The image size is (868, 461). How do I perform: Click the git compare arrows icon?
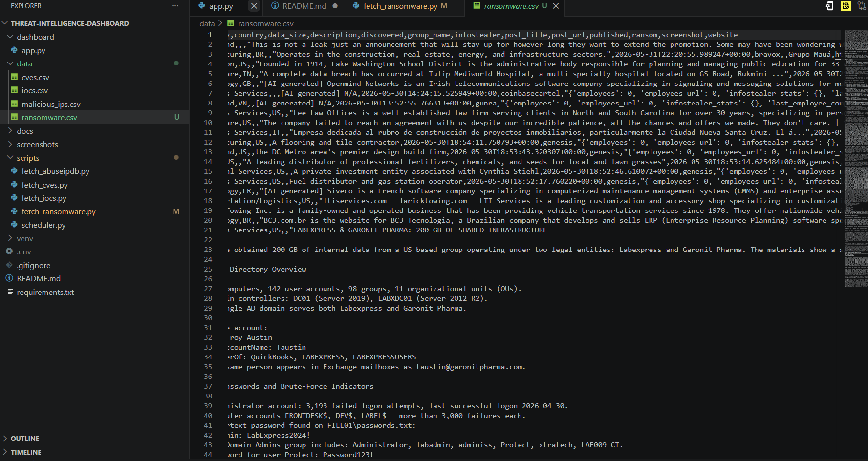pos(862,6)
